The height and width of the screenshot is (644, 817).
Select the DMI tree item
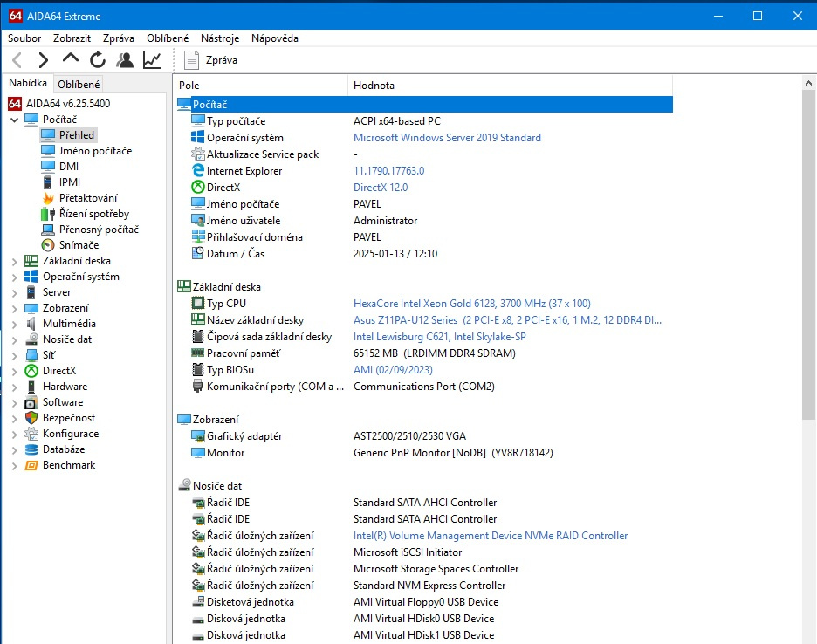pyautogui.click(x=69, y=166)
